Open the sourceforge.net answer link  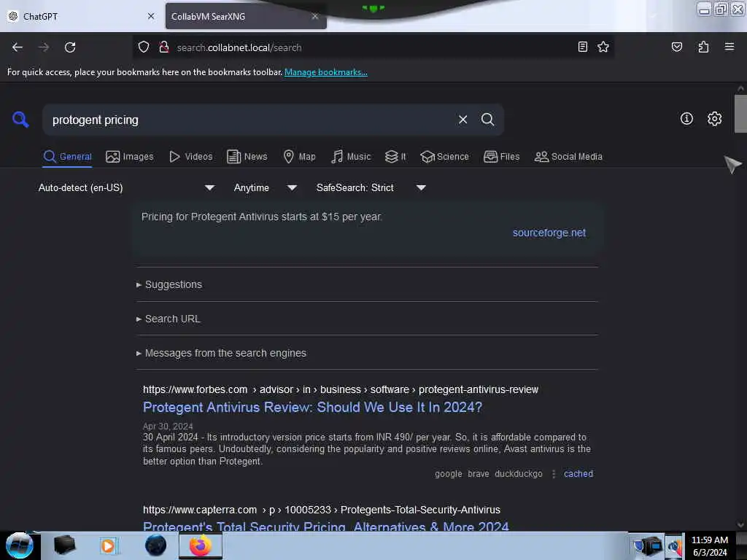point(549,233)
